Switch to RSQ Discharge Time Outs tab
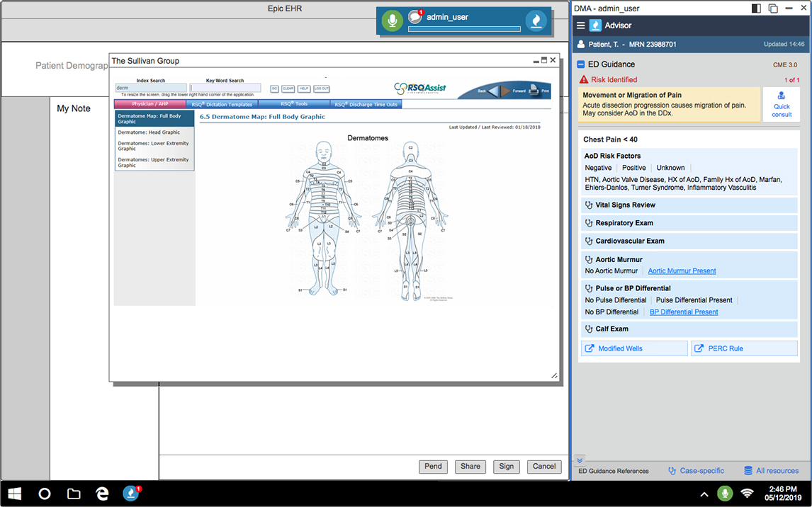Image resolution: width=812 pixels, height=507 pixels. coord(366,104)
